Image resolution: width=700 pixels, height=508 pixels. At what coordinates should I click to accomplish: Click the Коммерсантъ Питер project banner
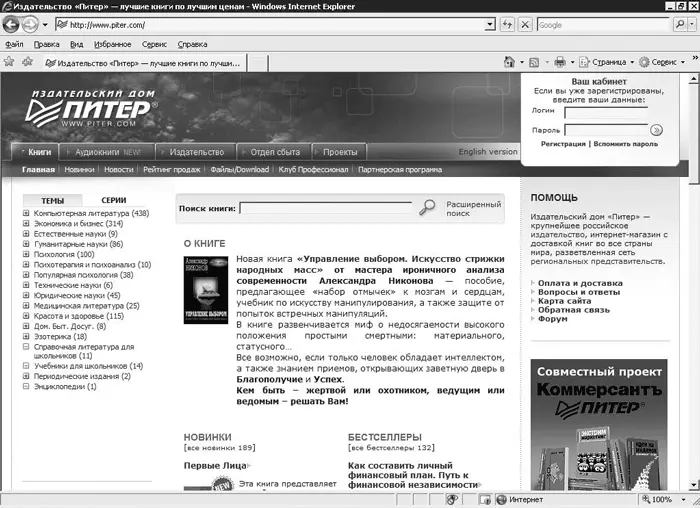click(x=599, y=425)
